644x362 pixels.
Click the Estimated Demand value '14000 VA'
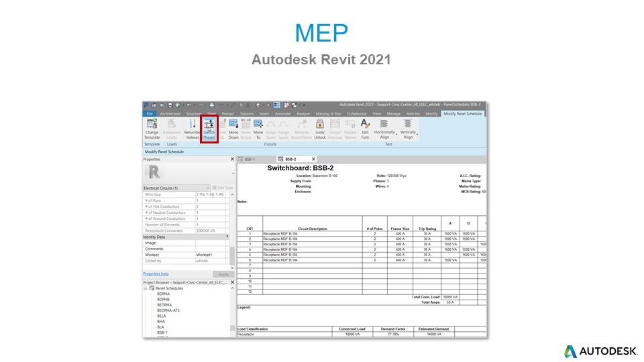(x=434, y=335)
